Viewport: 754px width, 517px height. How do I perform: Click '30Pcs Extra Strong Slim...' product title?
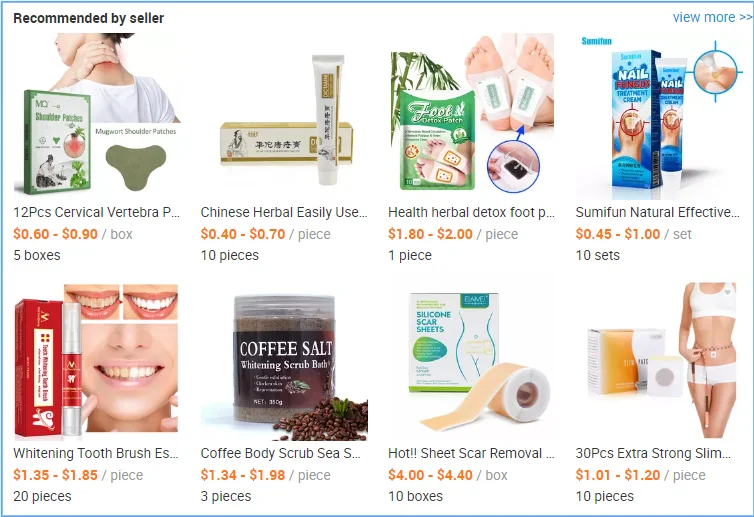653,453
